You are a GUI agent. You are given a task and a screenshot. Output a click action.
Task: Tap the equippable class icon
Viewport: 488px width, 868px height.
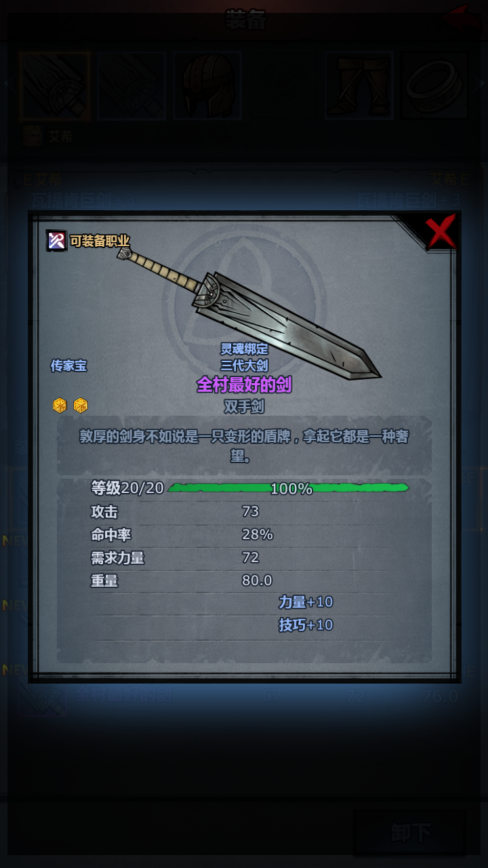click(56, 240)
